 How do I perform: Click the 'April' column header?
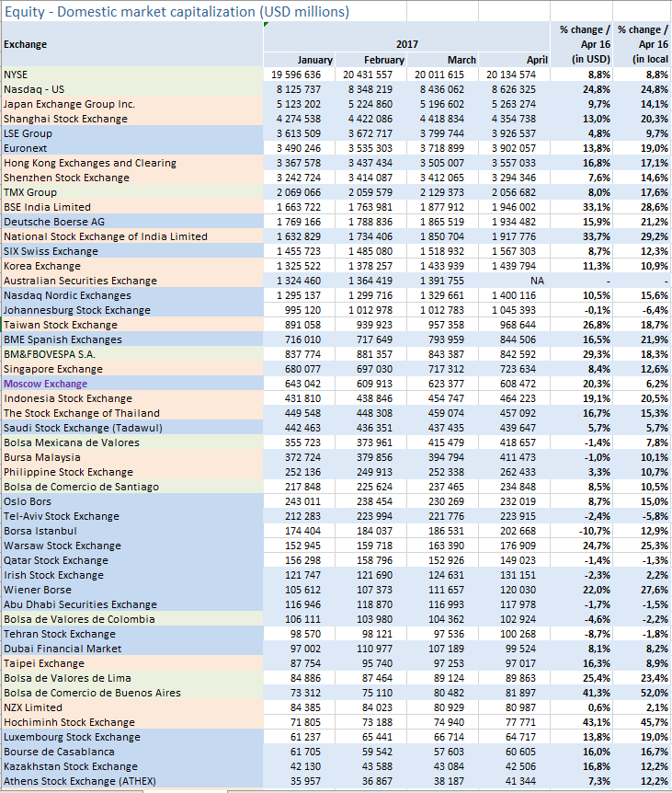point(515,60)
